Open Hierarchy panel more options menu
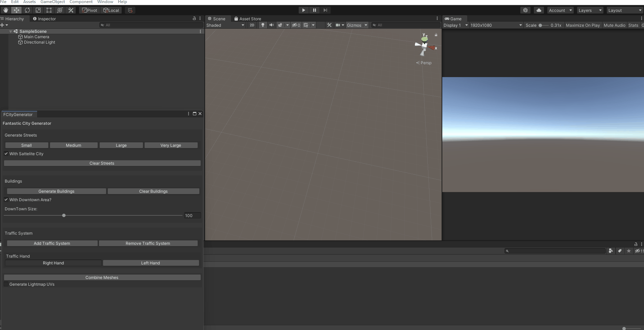Screen dimensions: 644x330 200,19
